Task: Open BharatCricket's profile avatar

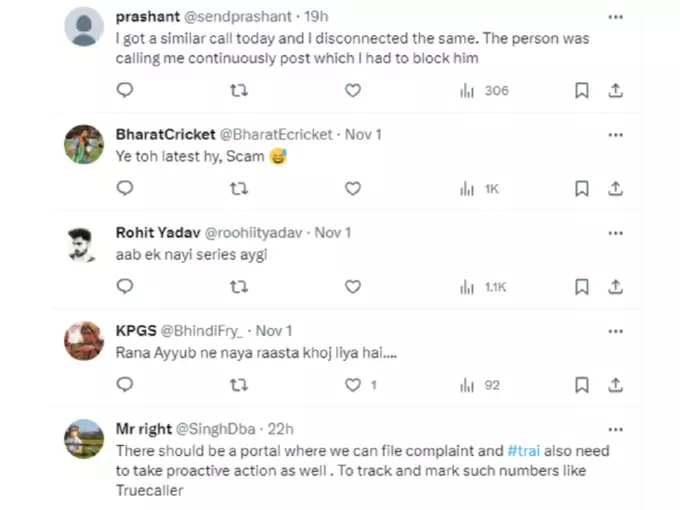Action: point(84,144)
